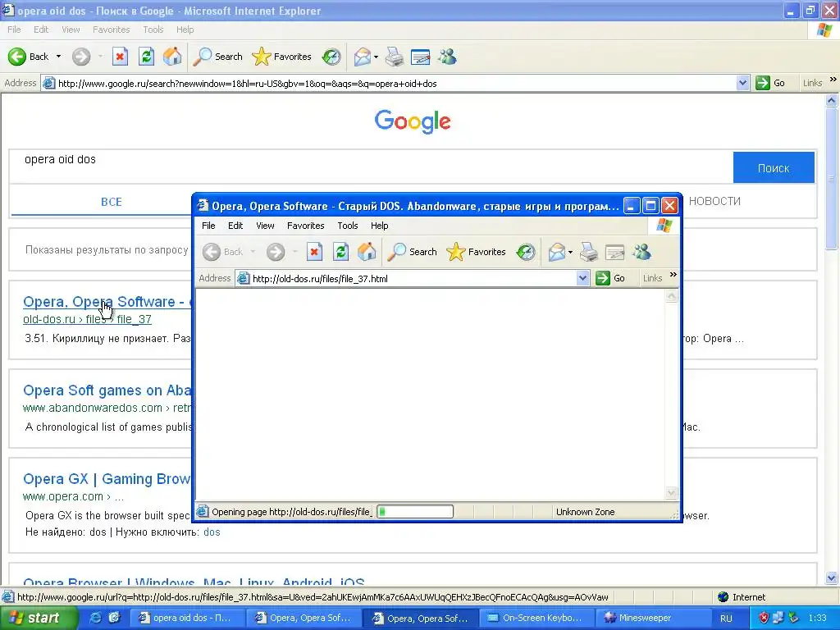The width and height of the screenshot is (840, 630).
Task: Open Messenger icon in Opera popup toolbar
Action: pyautogui.click(x=641, y=251)
